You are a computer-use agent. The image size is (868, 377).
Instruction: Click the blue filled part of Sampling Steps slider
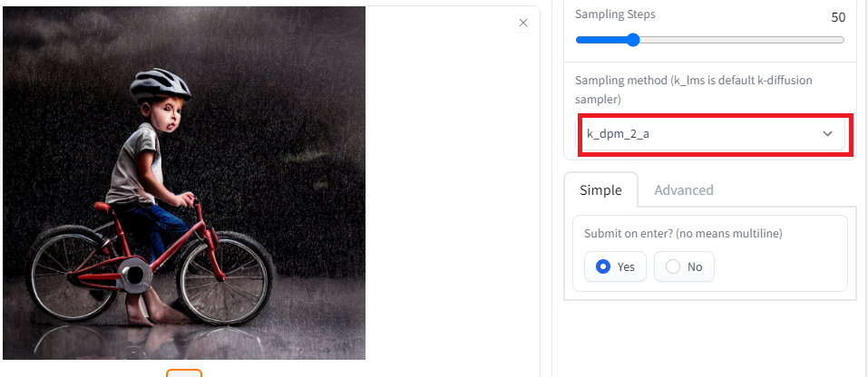coord(601,40)
